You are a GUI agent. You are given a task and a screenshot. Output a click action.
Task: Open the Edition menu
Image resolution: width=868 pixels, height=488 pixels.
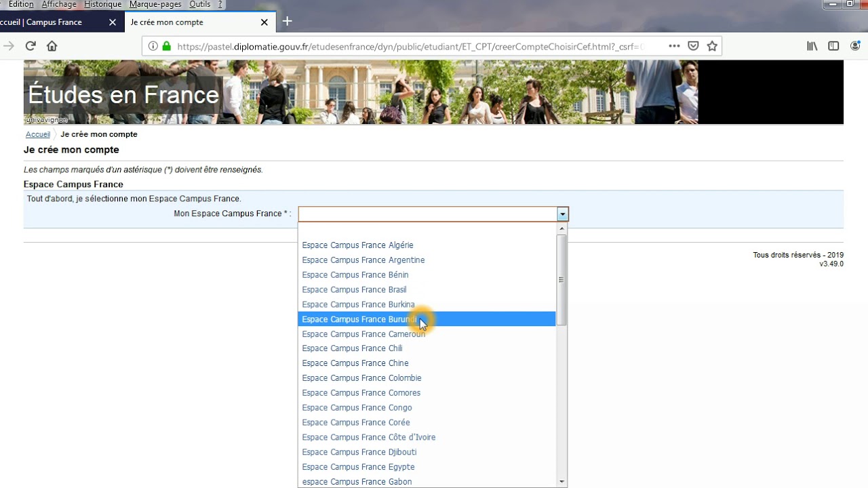21,4
